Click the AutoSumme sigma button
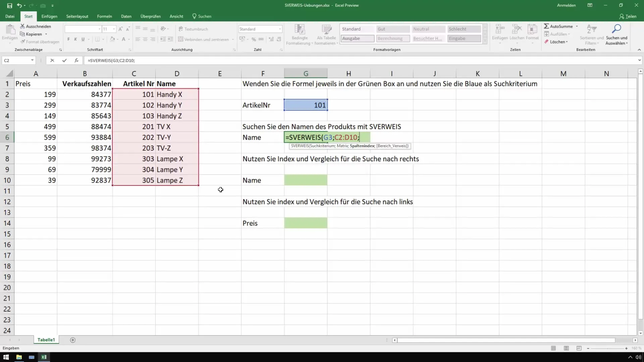This screenshot has height=362, width=644. click(x=558, y=26)
